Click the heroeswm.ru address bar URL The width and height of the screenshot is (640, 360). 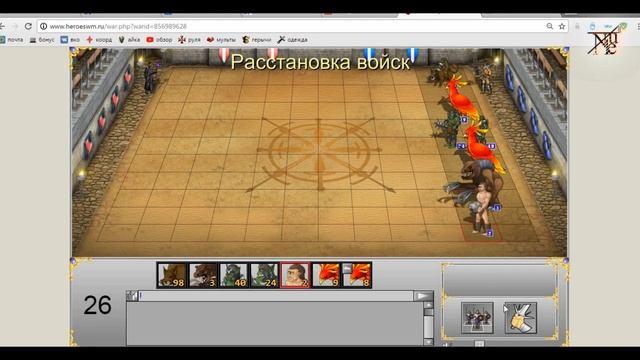(118, 26)
